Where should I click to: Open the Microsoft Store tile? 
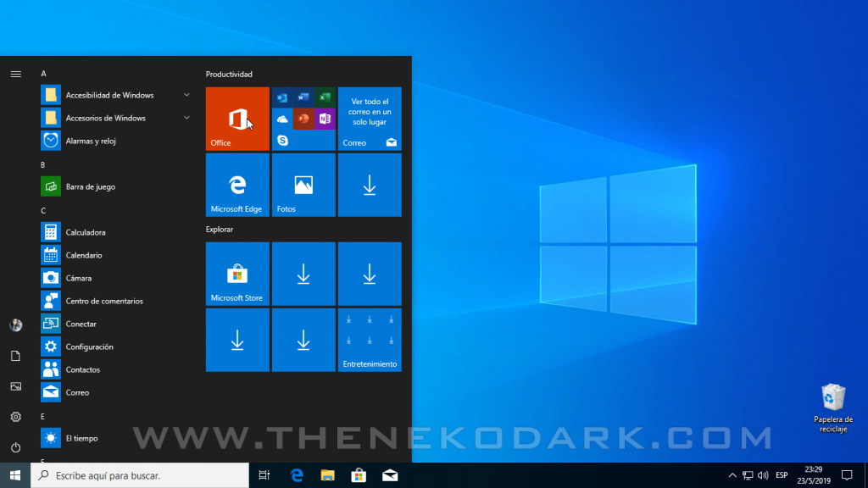tap(237, 274)
